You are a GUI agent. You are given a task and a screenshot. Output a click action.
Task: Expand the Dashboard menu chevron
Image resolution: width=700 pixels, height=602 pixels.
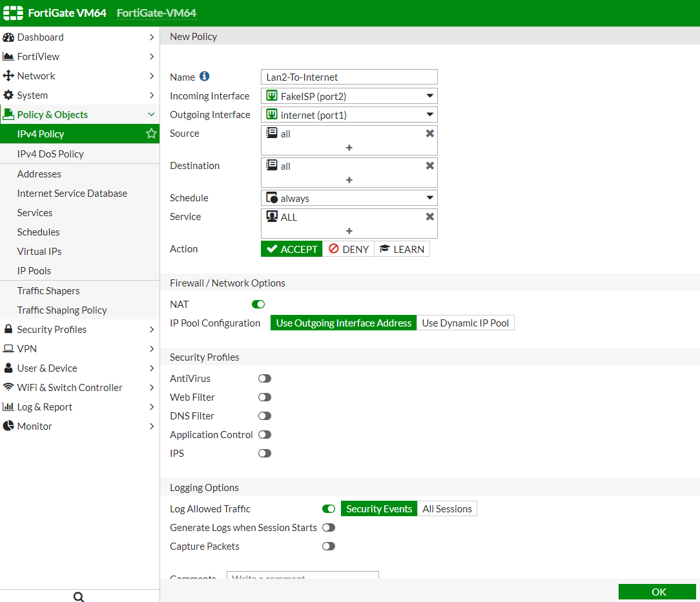pos(152,37)
